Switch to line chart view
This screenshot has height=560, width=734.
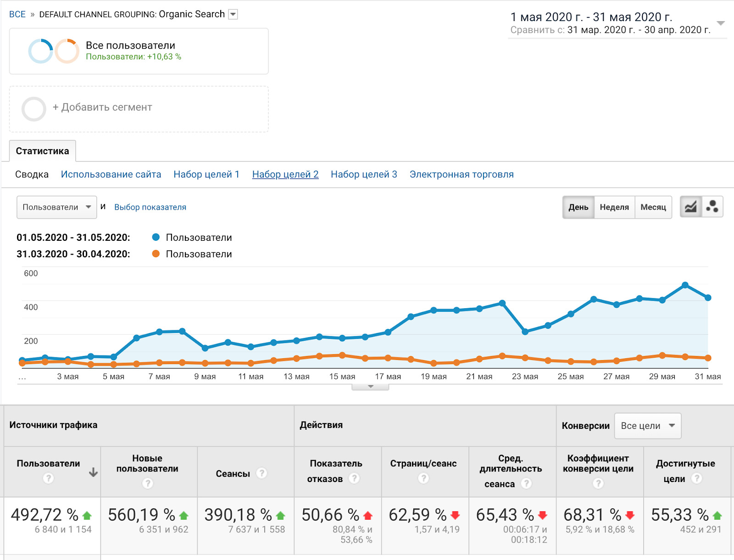click(x=690, y=207)
